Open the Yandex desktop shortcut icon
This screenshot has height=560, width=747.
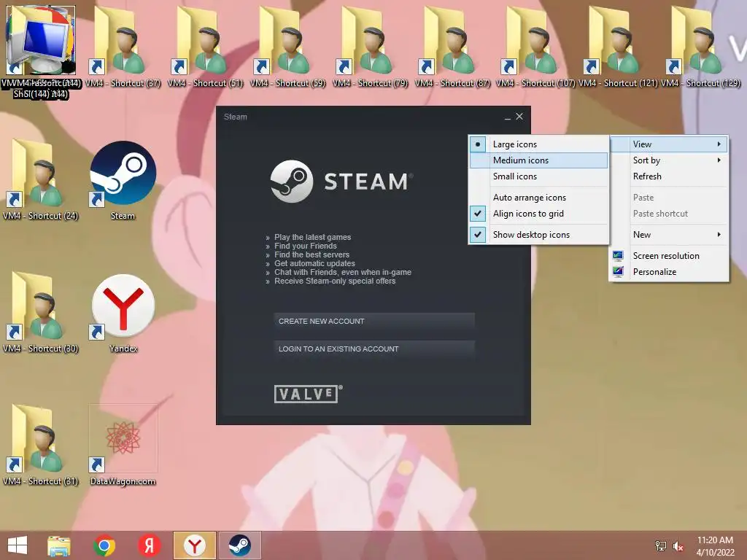(123, 307)
